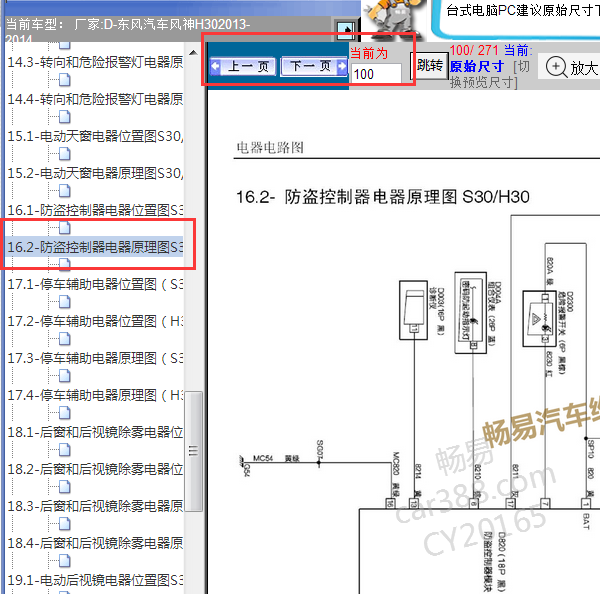This screenshot has height=594, width=600.
Task: Click page icon under 15.2 entry
Action: [x=65, y=191]
